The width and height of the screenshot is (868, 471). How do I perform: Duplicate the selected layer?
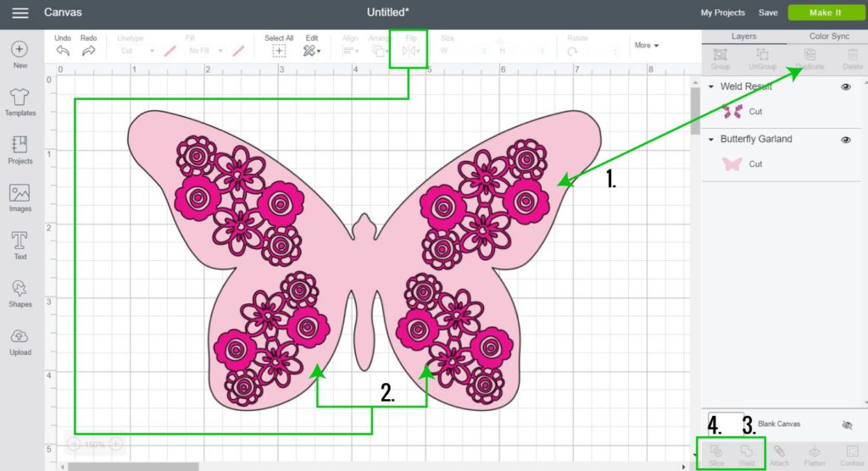[810, 59]
